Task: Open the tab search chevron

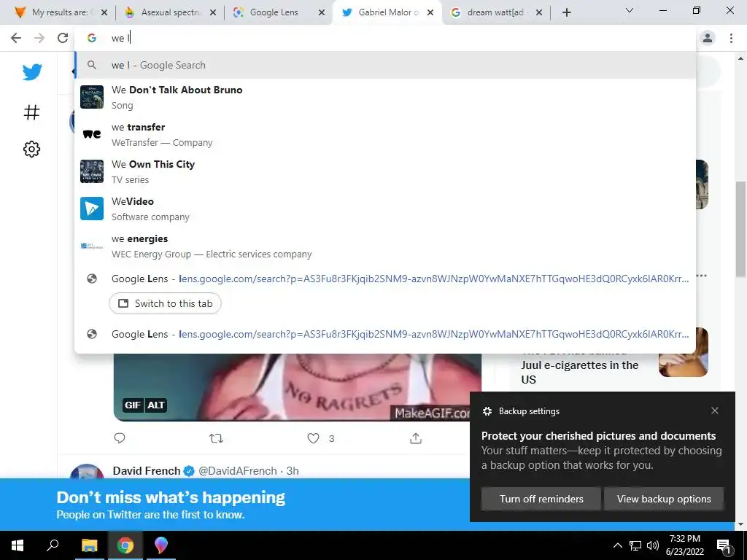Action: coord(630,10)
